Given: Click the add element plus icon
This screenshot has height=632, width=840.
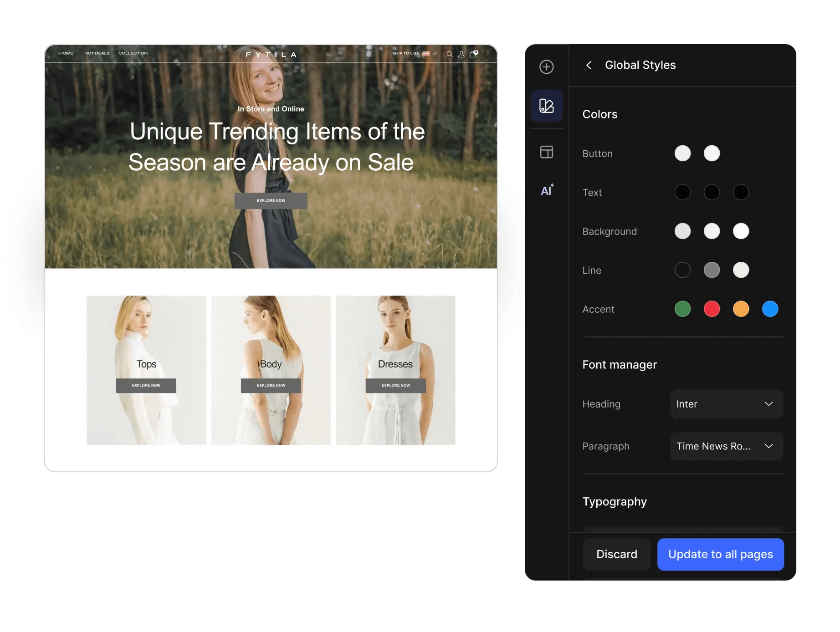Looking at the screenshot, I should pos(546,67).
